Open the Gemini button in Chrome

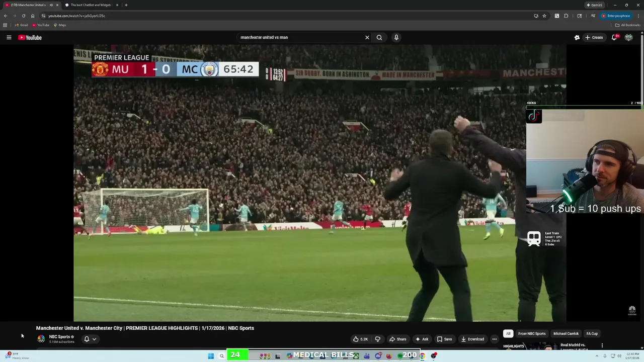click(594, 5)
